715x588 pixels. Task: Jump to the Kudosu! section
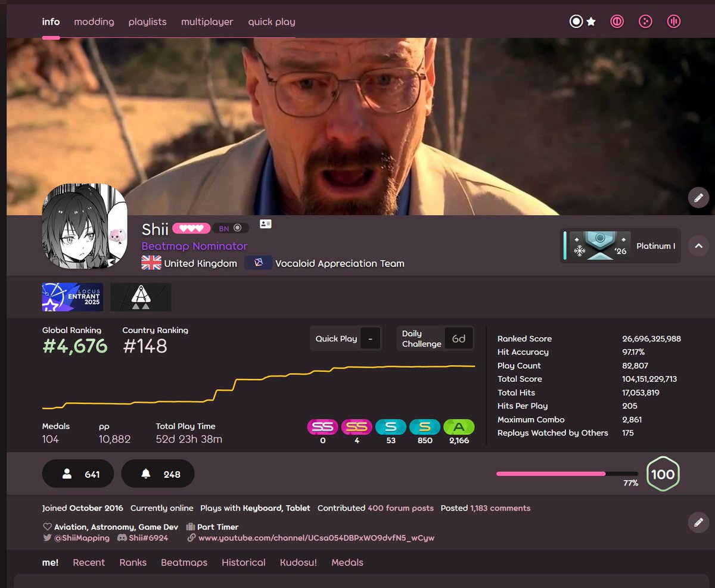(299, 562)
